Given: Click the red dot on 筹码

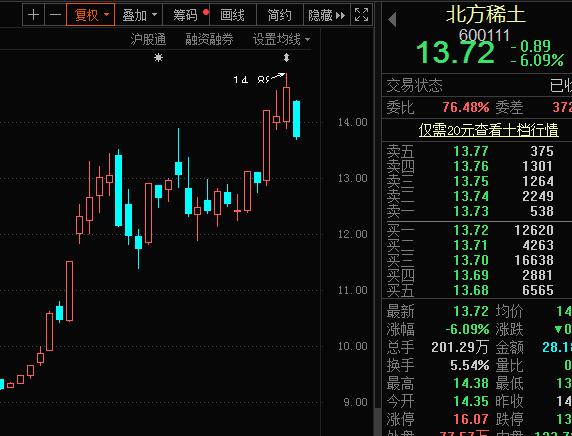Looking at the screenshot, I should coord(206,12).
